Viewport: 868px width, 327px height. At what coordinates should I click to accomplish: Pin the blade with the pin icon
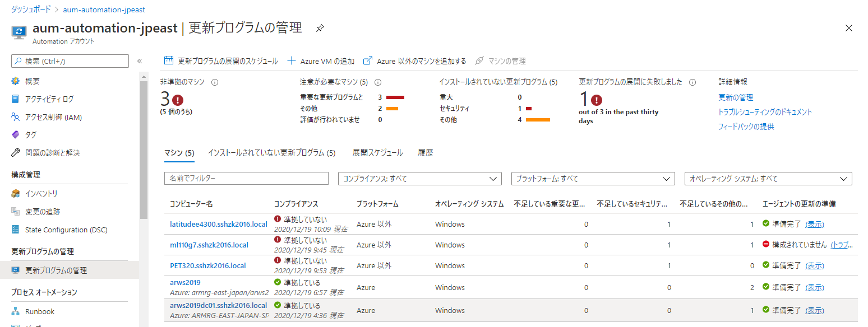point(320,28)
